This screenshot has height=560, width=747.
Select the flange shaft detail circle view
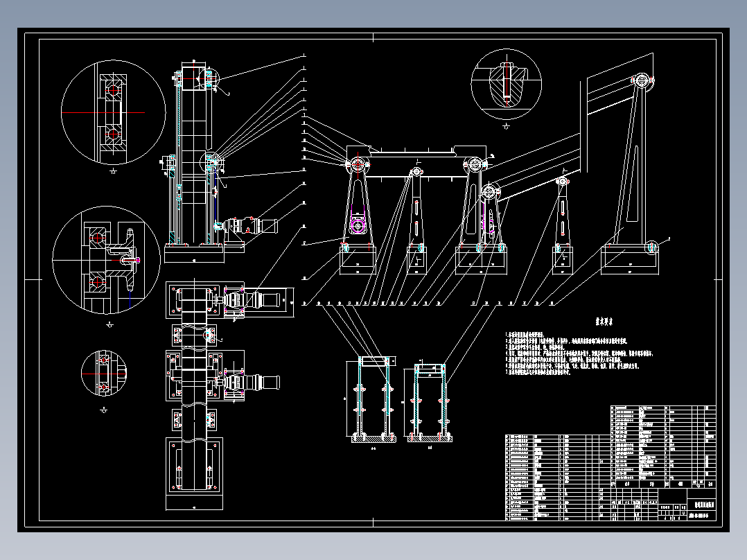point(106,260)
